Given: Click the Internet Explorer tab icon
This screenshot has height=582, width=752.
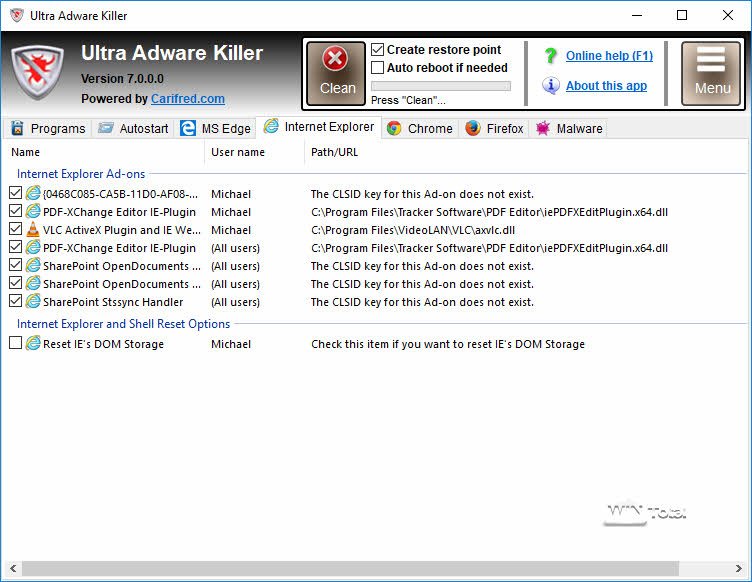Looking at the screenshot, I should 271,126.
